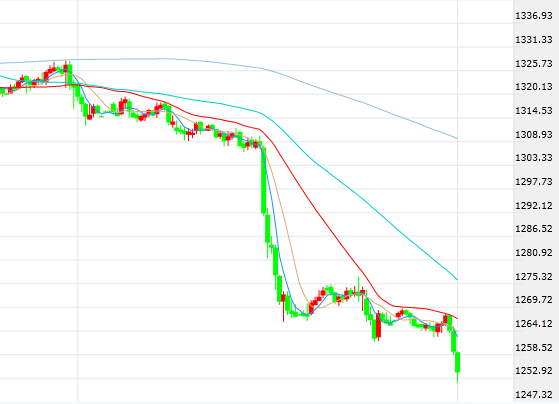The width and height of the screenshot is (559, 404).
Task: Select the 1308.93 price axis label
Action: pos(534,134)
